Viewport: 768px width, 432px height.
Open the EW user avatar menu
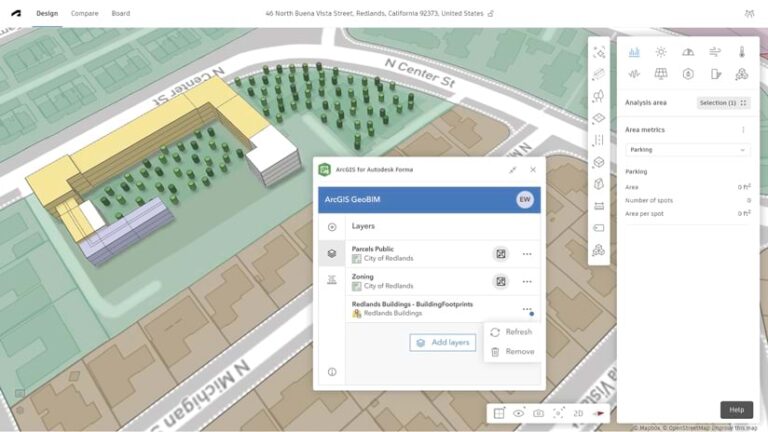tap(525, 199)
